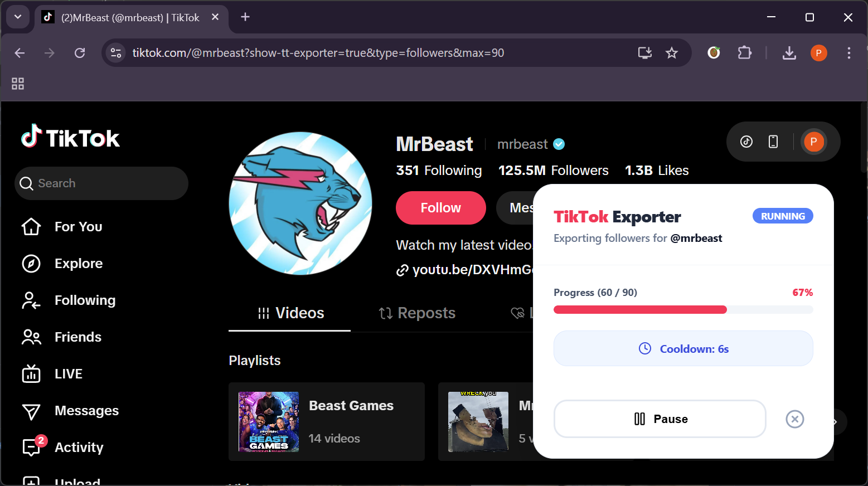Switch to the Videos tab
The width and height of the screenshot is (868, 486).
click(290, 313)
